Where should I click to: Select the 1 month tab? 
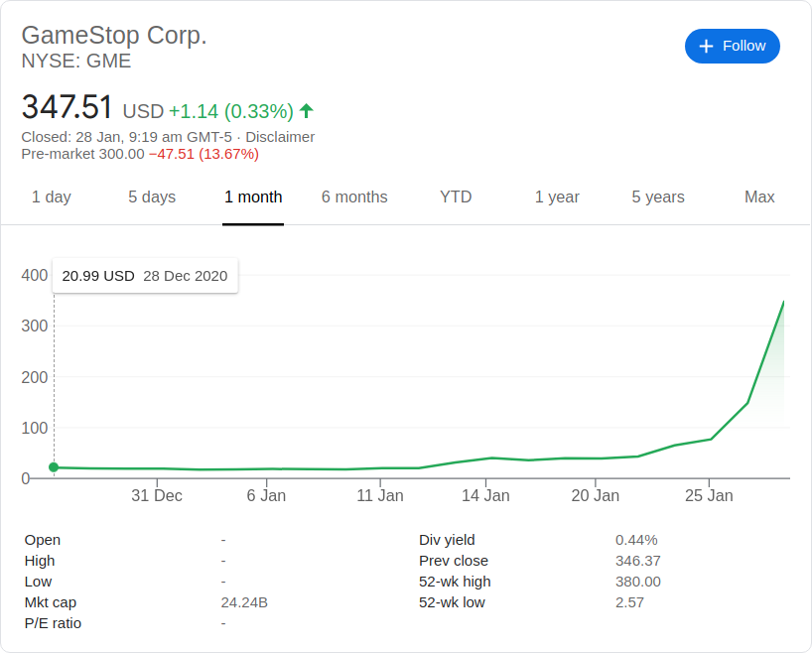(253, 196)
